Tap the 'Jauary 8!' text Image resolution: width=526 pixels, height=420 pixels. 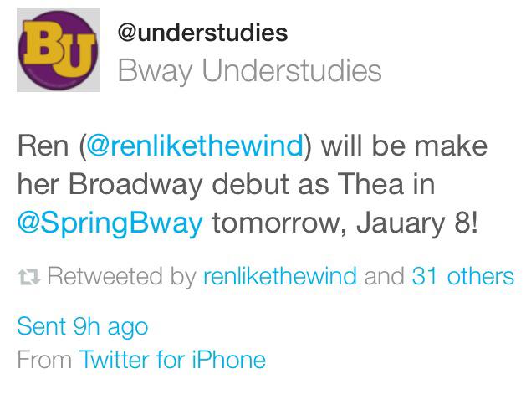point(416,223)
